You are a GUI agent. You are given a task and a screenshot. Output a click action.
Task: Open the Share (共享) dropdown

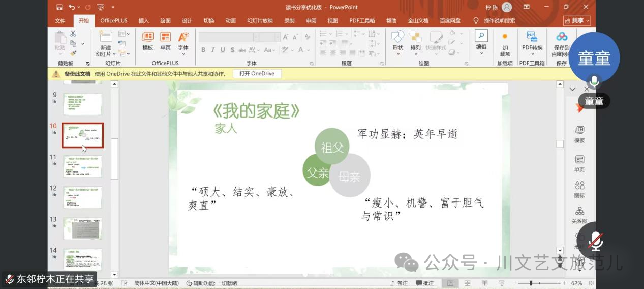577,21
